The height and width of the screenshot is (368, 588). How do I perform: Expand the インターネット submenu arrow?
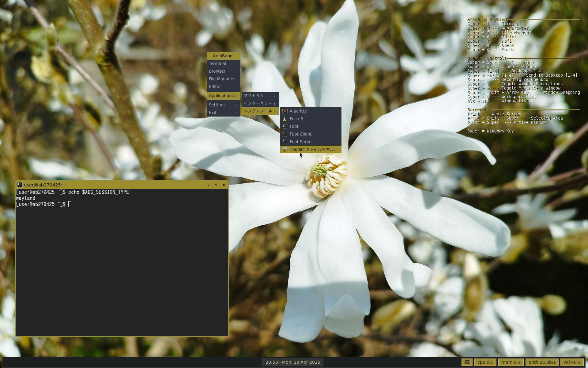(x=274, y=104)
